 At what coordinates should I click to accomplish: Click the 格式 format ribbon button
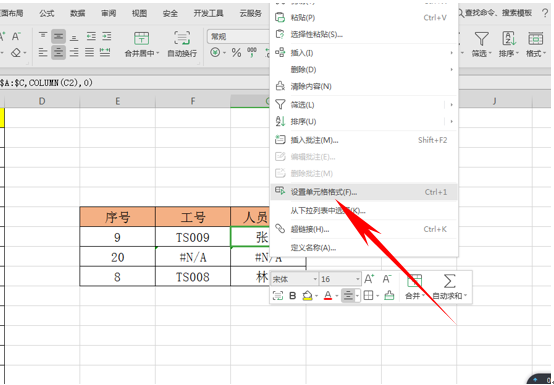(x=536, y=44)
